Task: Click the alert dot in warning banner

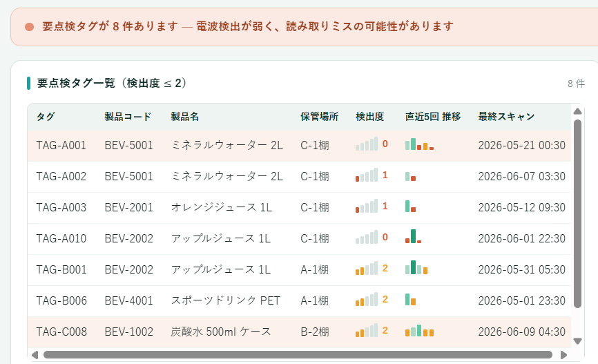Action: coord(30,27)
